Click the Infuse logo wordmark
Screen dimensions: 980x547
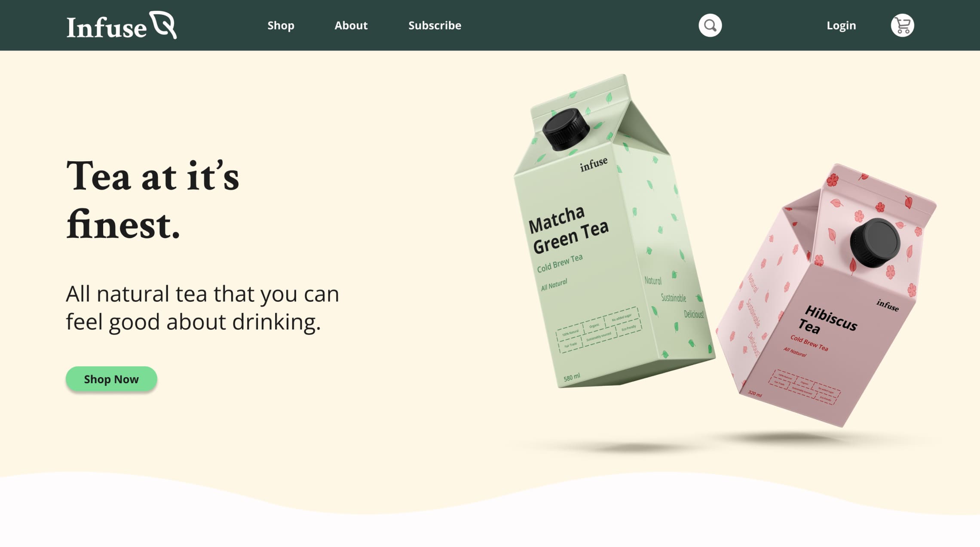pos(107,28)
